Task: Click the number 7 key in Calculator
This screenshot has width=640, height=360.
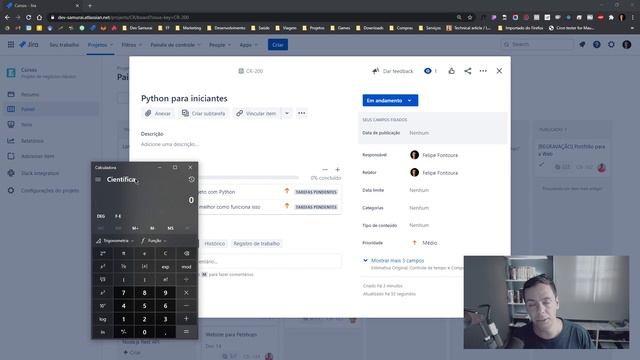Action: click(x=124, y=293)
